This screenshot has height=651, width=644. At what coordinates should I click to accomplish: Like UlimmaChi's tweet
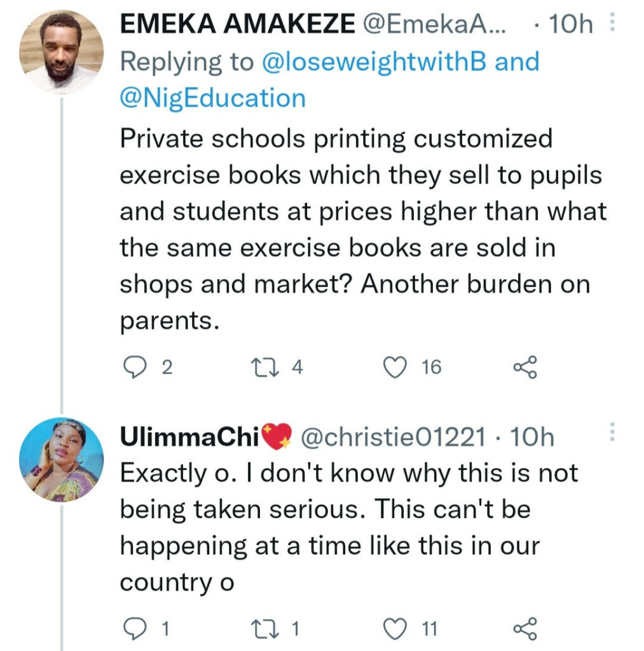click(x=396, y=629)
